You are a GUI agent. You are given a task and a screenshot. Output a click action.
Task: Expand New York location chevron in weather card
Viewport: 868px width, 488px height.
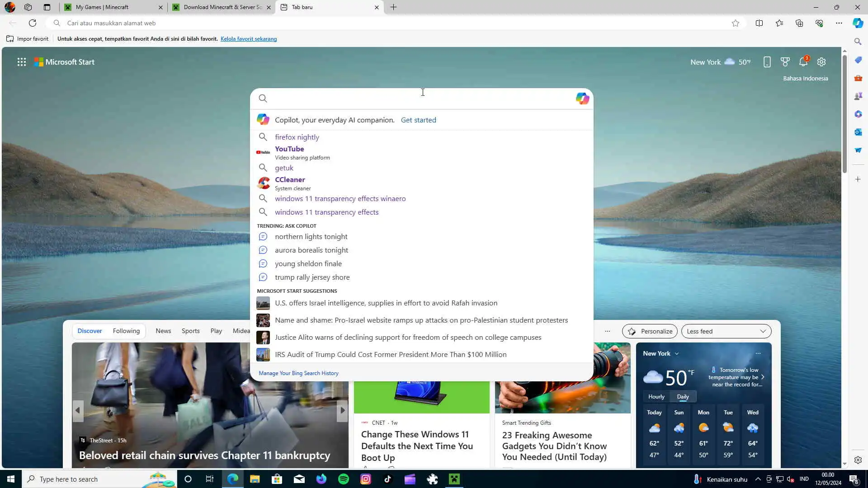[677, 354]
